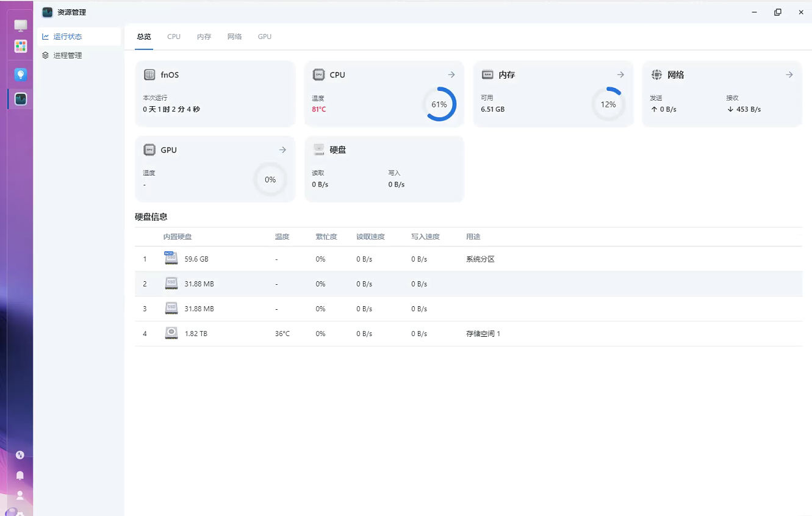Click the 31.88 MB size in row 2

tap(199, 284)
